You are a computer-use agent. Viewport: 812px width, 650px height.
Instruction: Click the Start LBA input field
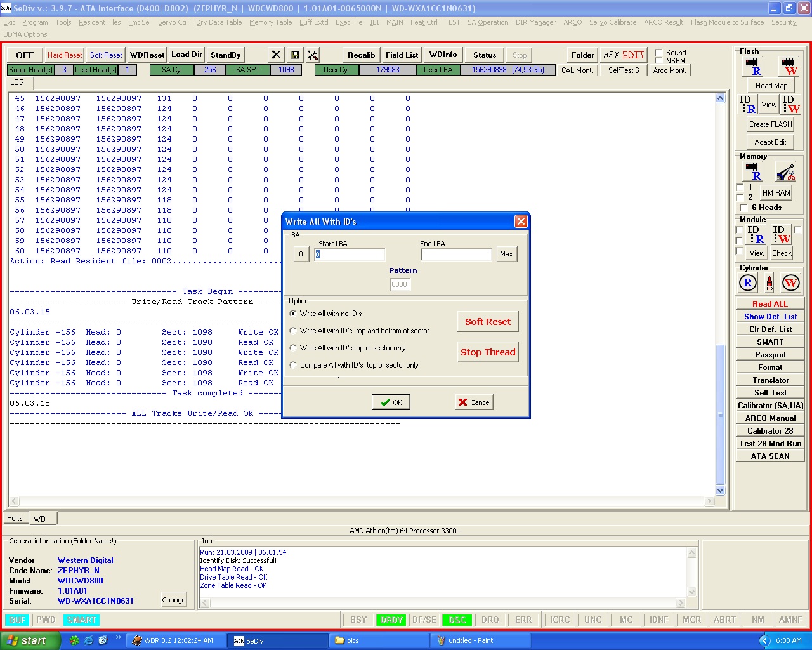tap(350, 255)
